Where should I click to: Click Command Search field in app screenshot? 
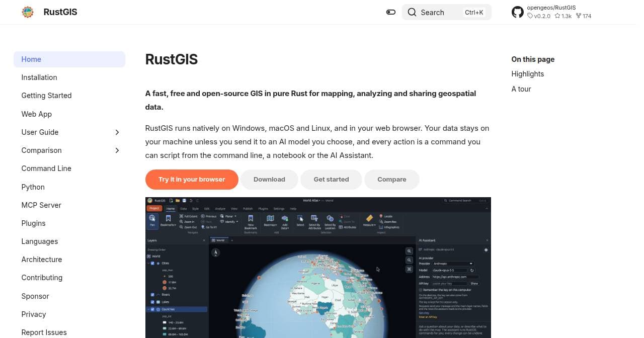465,200
